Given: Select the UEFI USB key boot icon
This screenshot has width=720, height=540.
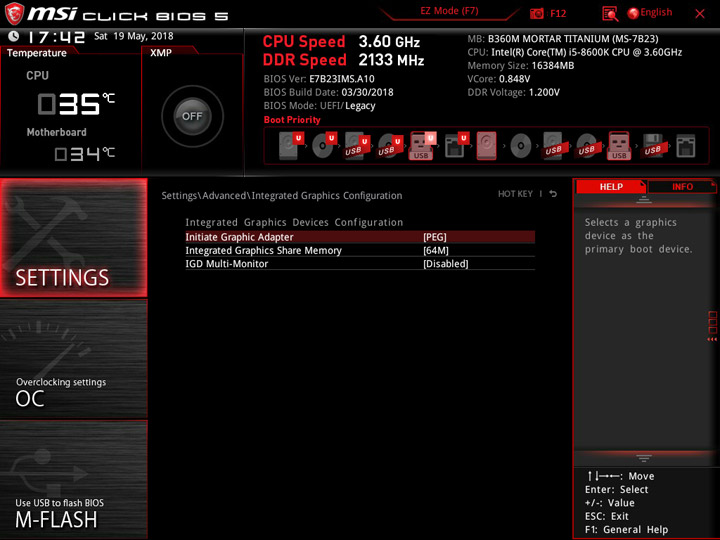Looking at the screenshot, I should (422, 146).
